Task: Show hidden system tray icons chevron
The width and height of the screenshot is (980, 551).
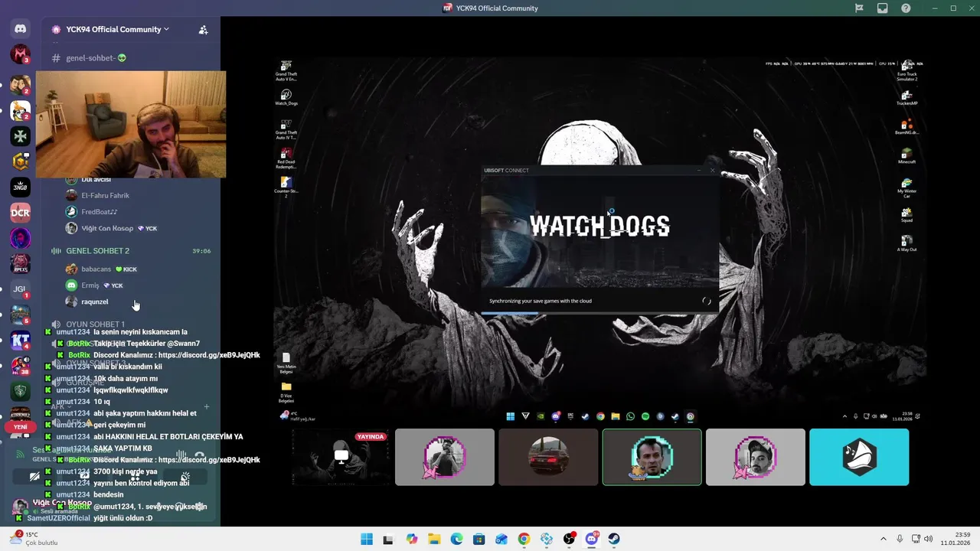Action: click(884, 539)
